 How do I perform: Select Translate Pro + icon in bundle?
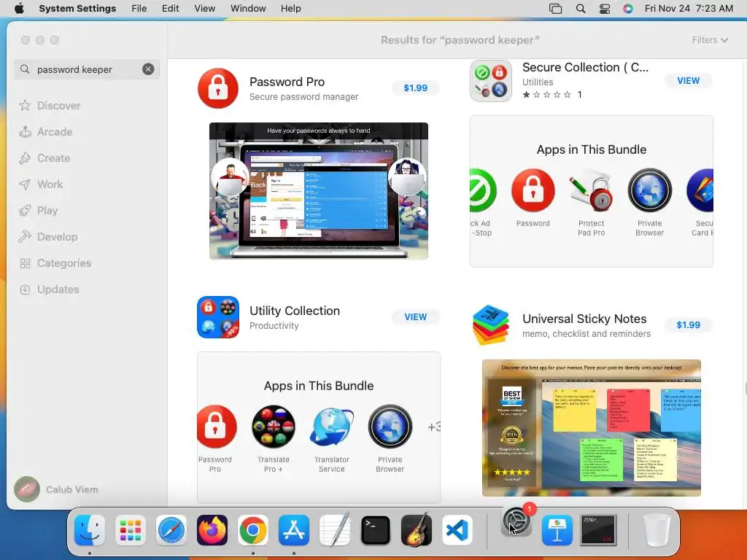tap(274, 427)
